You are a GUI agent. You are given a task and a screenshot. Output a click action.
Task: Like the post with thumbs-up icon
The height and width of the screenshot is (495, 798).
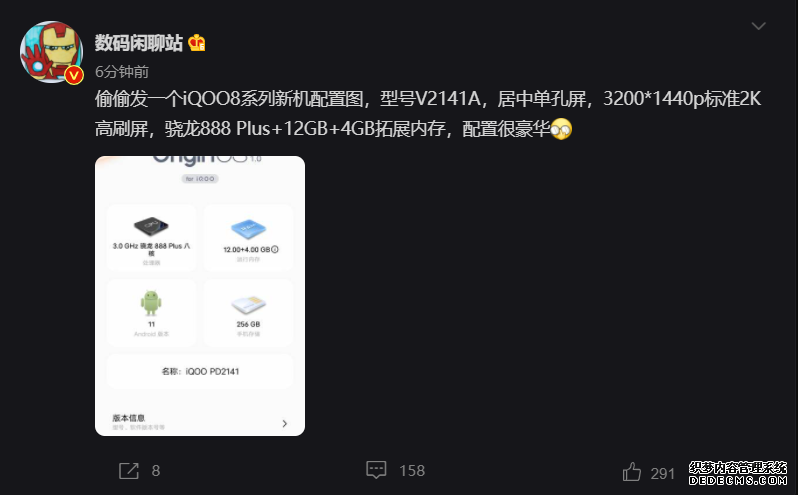(632, 472)
